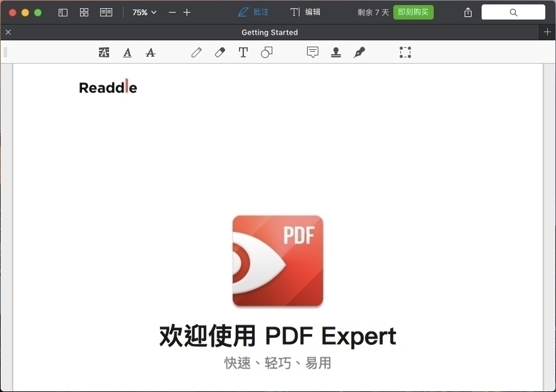Click inside the search field
This screenshot has width=556, height=392.
pyautogui.click(x=513, y=12)
